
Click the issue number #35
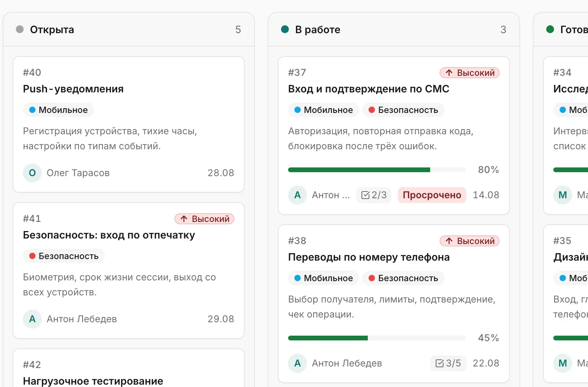coord(562,240)
